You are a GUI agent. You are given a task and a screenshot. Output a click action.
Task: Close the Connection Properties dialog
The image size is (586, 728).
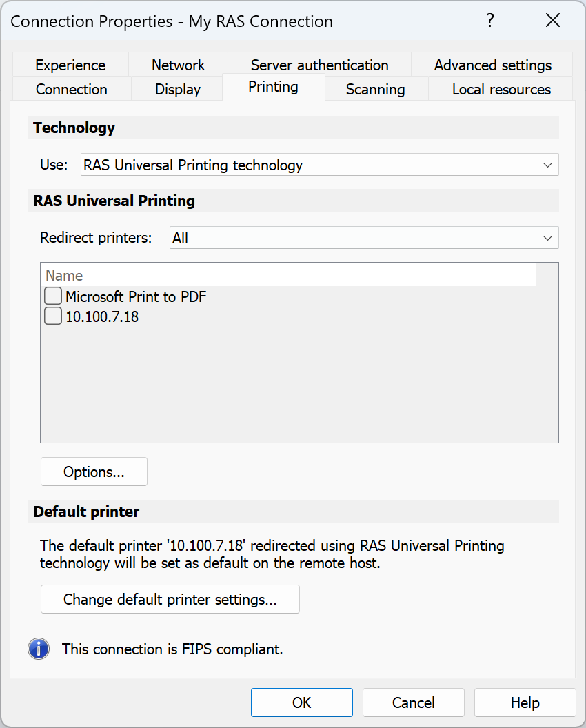[553, 21]
